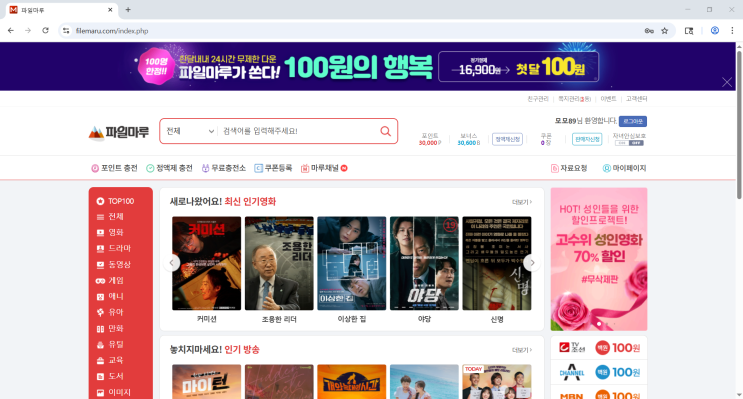Select 도서 category in sidebar
The width and height of the screenshot is (743, 399).
[x=110, y=376]
